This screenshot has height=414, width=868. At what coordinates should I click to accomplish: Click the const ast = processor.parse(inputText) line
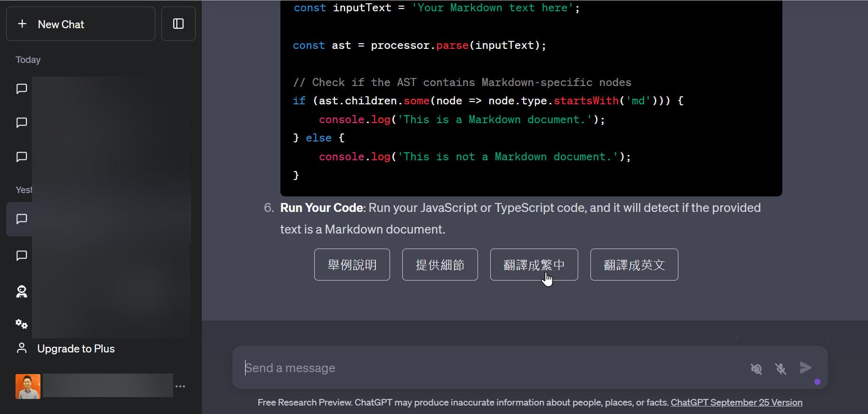click(419, 45)
